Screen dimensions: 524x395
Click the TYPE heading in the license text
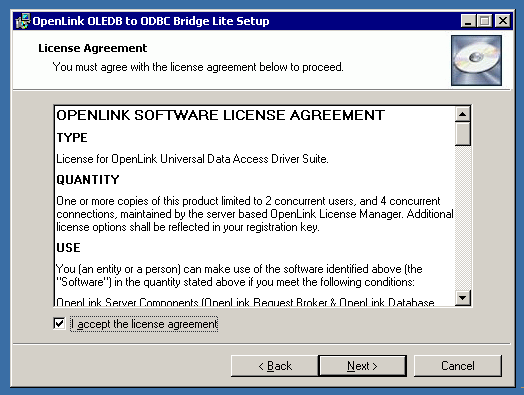pyautogui.click(x=72, y=138)
